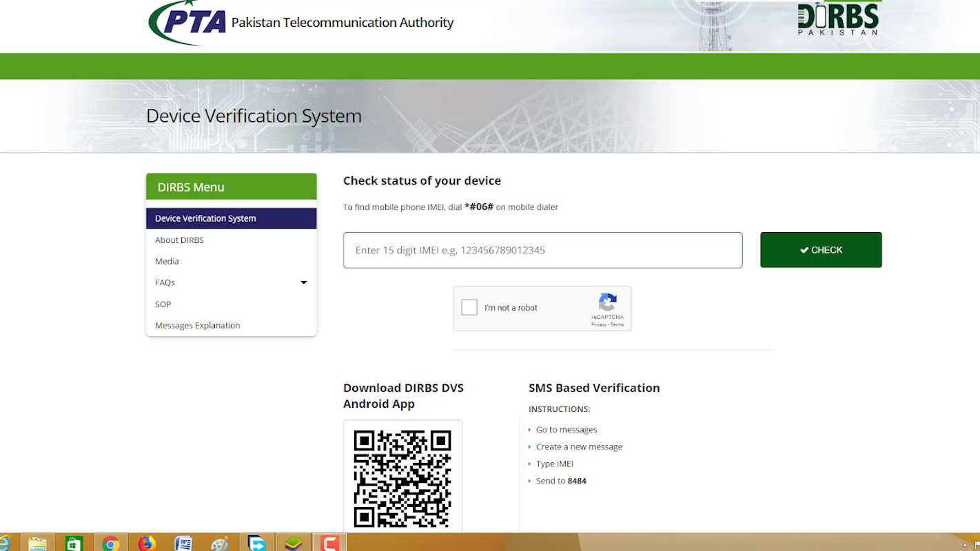Viewport: 980px width, 551px height.
Task: Open the Media menu item
Action: tap(167, 262)
